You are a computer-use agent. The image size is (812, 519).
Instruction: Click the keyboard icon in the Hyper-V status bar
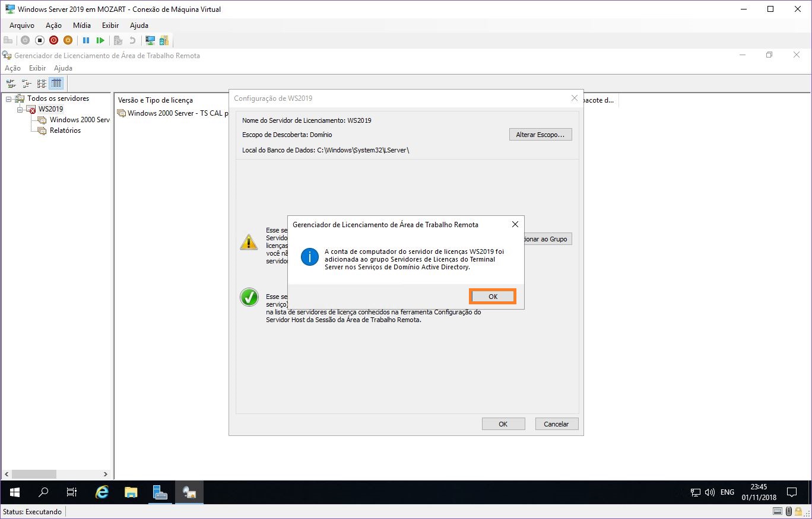[778, 511]
